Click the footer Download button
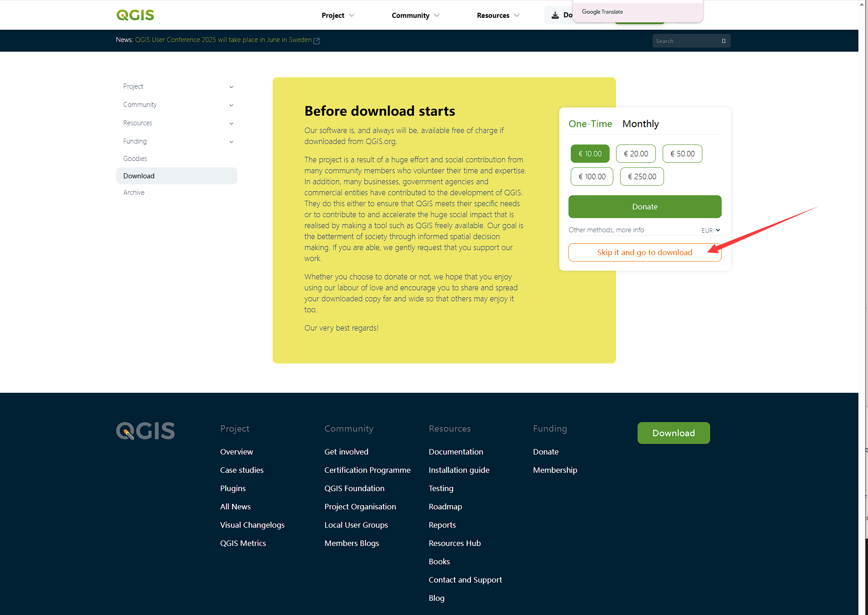 pyautogui.click(x=673, y=433)
